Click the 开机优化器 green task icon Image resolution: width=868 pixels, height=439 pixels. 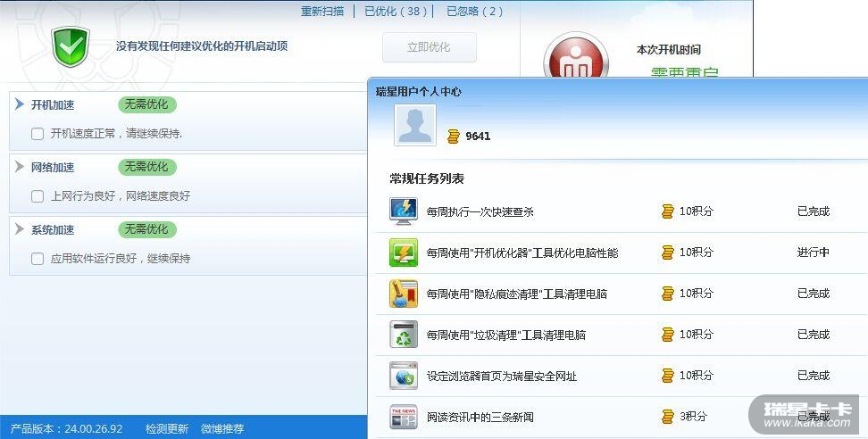tap(404, 253)
